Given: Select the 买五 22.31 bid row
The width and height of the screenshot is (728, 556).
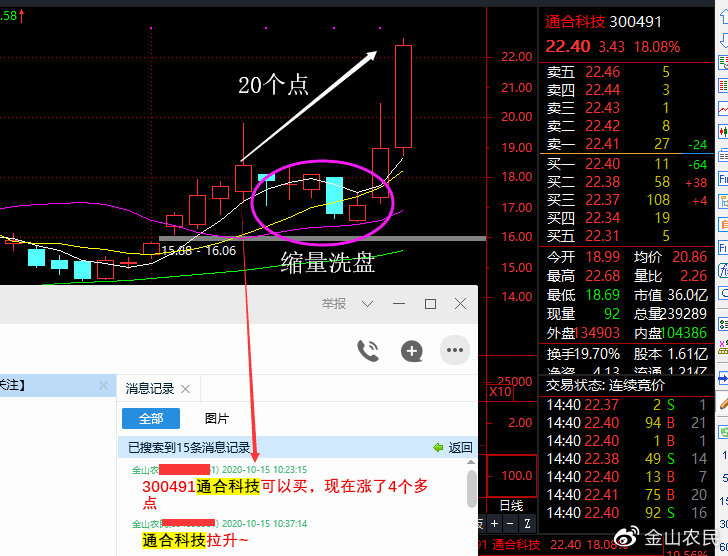Looking at the screenshot, I should pyautogui.click(x=627, y=236).
